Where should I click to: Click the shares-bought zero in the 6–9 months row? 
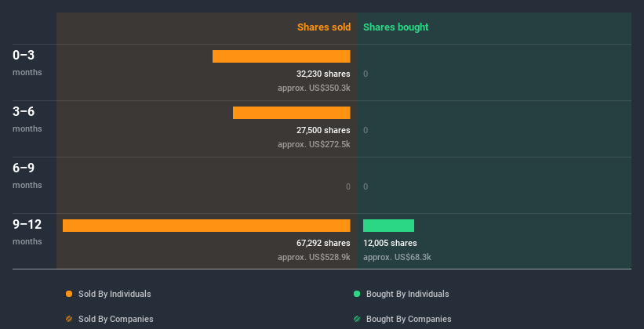coord(366,186)
